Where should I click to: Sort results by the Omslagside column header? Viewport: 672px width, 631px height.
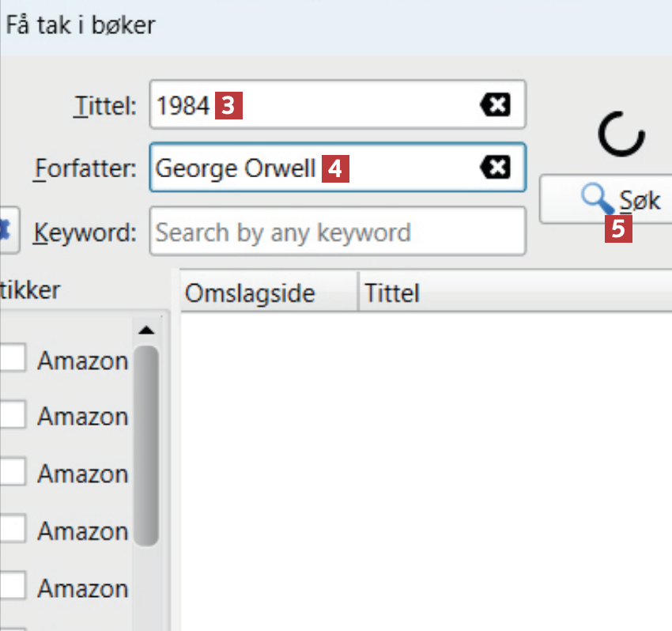250,293
